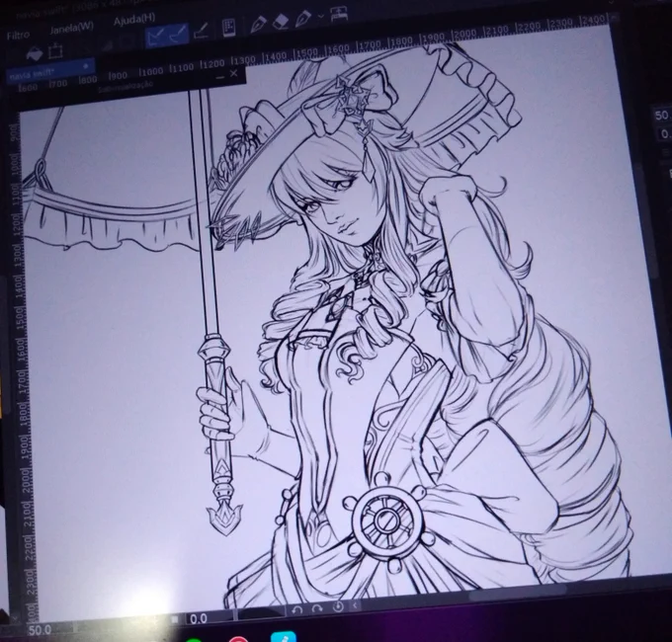672x642 pixels.
Task: Click the fill bucket icon in the command bar
Action: [x=35, y=53]
